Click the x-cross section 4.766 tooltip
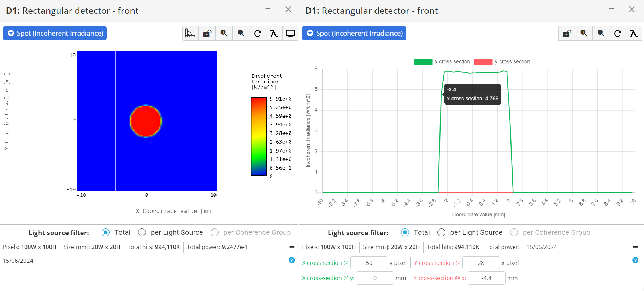The width and height of the screenshot is (644, 291). (x=472, y=94)
